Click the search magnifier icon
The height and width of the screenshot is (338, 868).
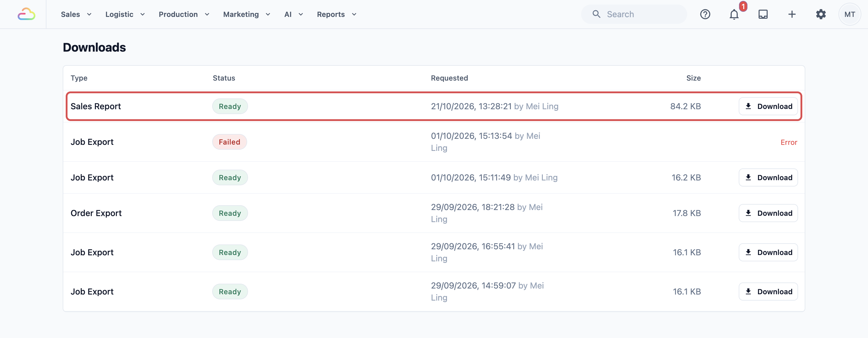click(x=596, y=14)
